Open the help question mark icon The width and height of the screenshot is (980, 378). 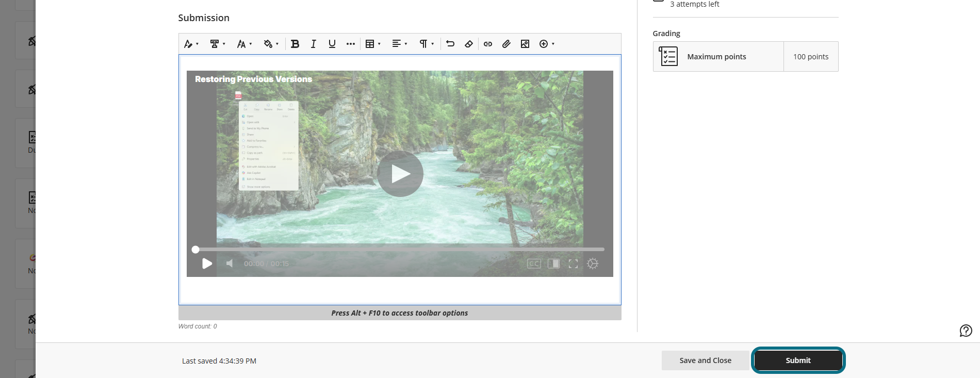click(966, 331)
